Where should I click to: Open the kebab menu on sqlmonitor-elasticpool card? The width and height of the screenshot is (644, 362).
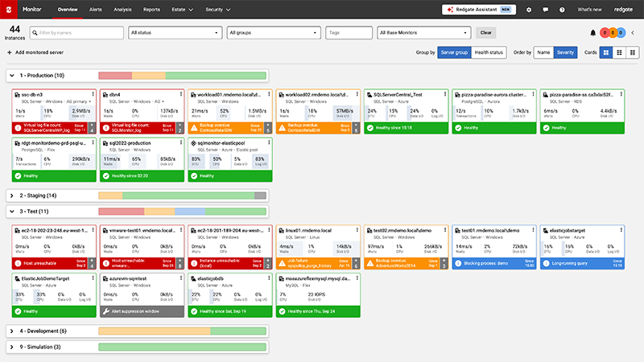269,142
